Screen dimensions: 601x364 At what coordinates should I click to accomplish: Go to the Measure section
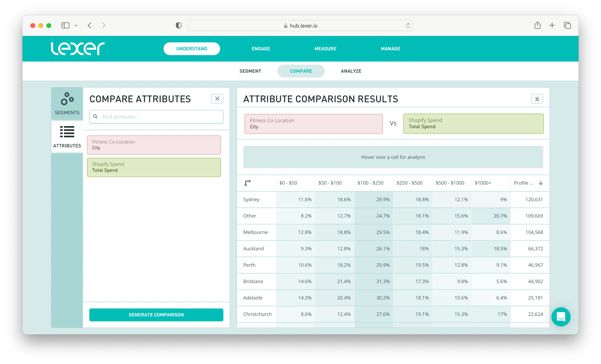point(325,49)
